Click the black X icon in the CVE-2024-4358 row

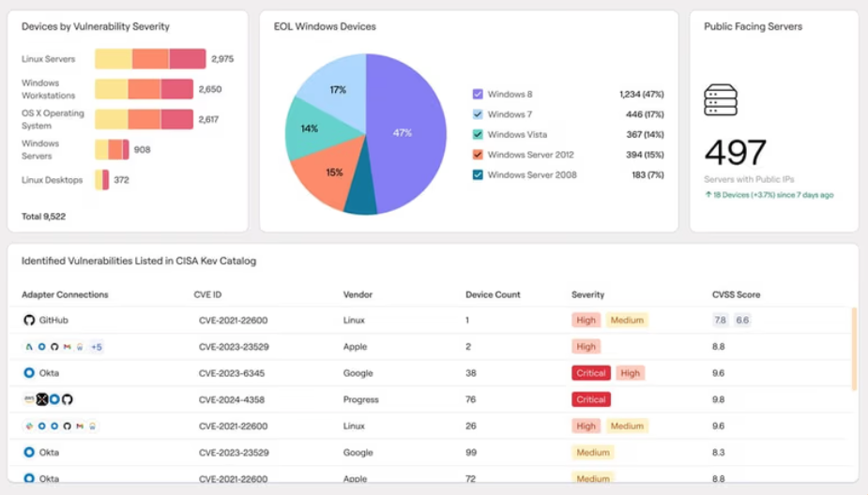42,399
